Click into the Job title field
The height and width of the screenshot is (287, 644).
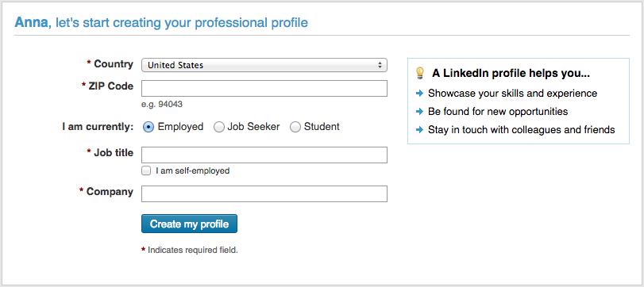click(x=264, y=155)
